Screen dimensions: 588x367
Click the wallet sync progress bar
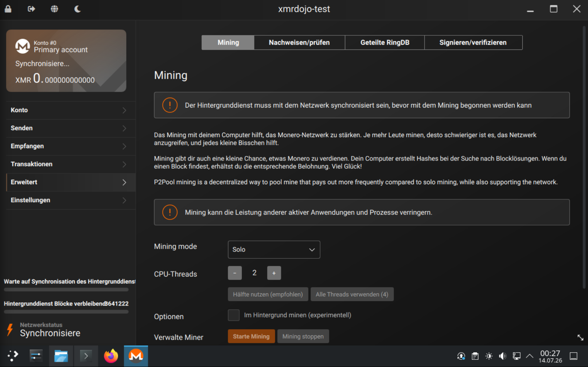tap(66, 290)
